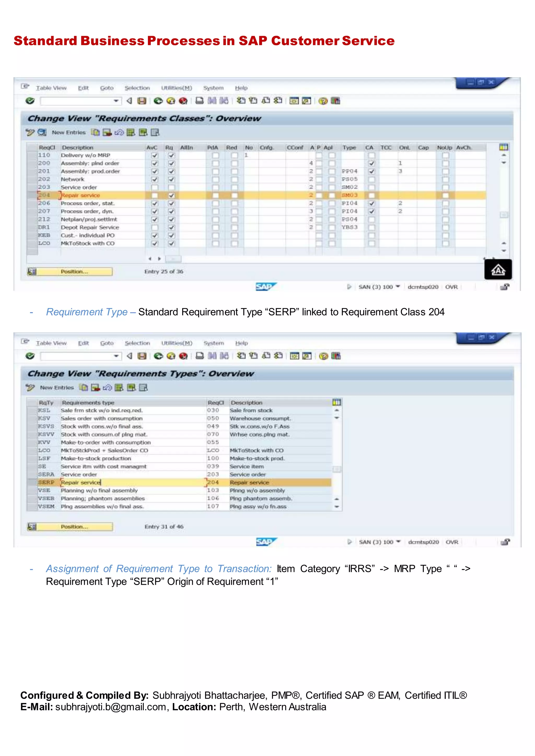The width and height of the screenshot is (535, 756).
Task: Click Repair service description field in SERP row
Action: [133, 482]
